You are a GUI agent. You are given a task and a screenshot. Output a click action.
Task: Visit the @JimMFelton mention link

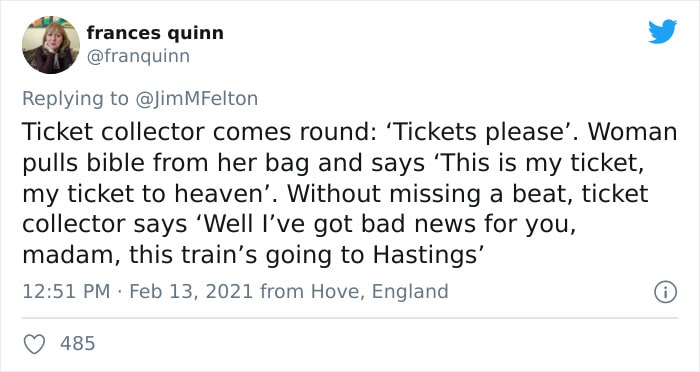point(196,98)
